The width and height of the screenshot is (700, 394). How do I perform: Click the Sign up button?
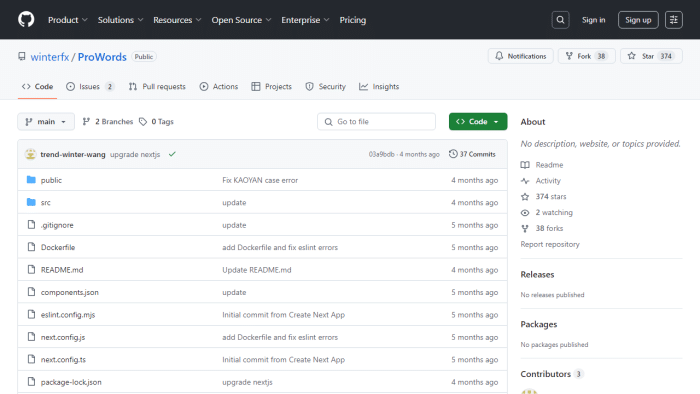pos(638,20)
